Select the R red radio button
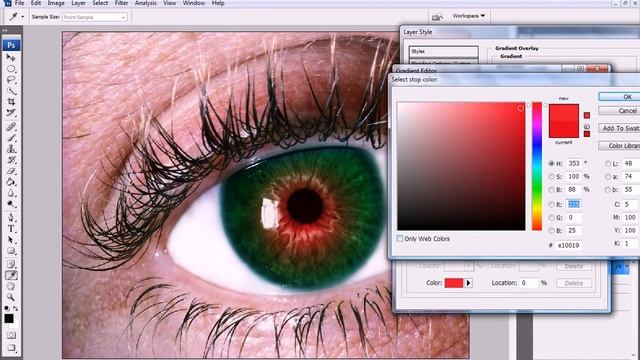This screenshot has width=640, height=360. (551, 204)
